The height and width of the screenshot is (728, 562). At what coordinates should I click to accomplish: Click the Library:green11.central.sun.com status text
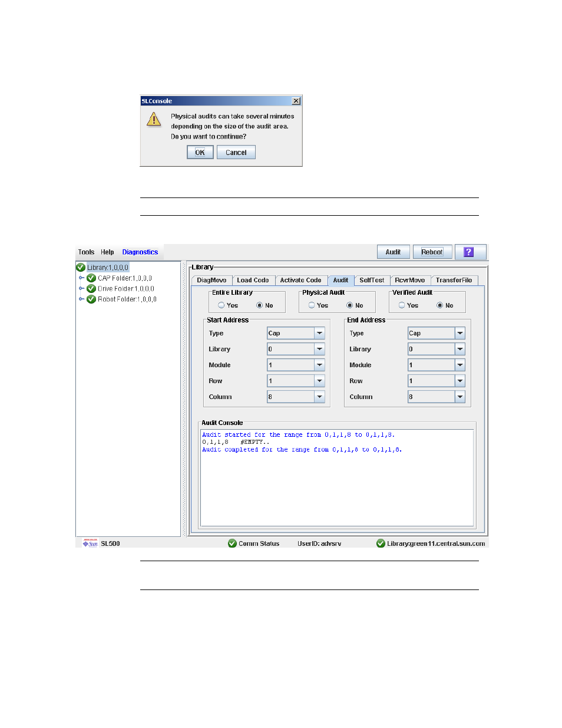(436, 543)
